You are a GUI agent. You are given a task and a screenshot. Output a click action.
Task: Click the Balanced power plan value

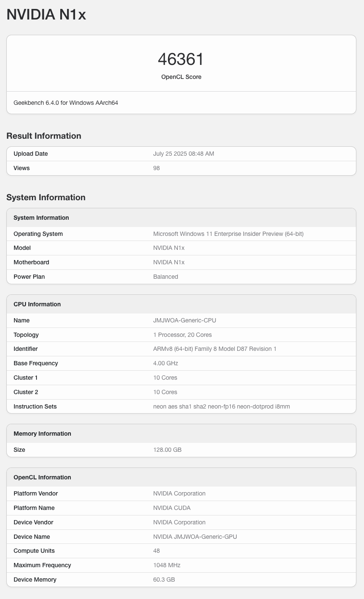pos(165,277)
